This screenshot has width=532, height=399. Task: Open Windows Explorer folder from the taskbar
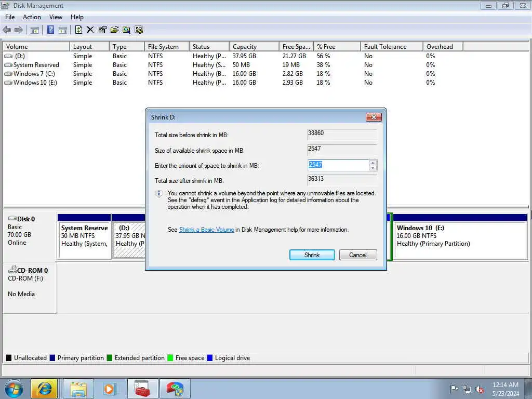(x=78, y=389)
